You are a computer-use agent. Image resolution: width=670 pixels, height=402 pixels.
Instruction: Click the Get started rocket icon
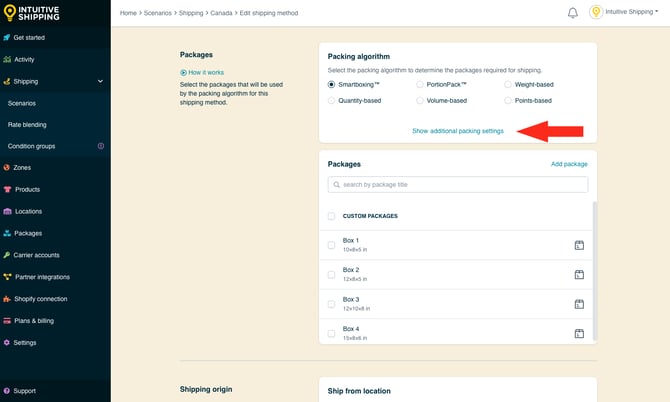[6, 38]
